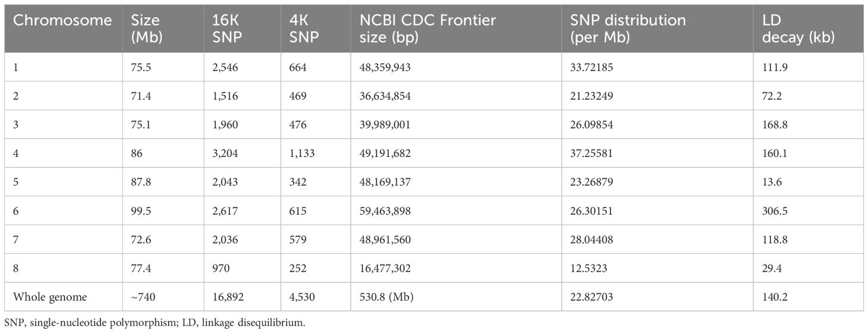The width and height of the screenshot is (868, 333).
Task: Click the 99.5 size cell for chromosome 6
Action: [140, 211]
